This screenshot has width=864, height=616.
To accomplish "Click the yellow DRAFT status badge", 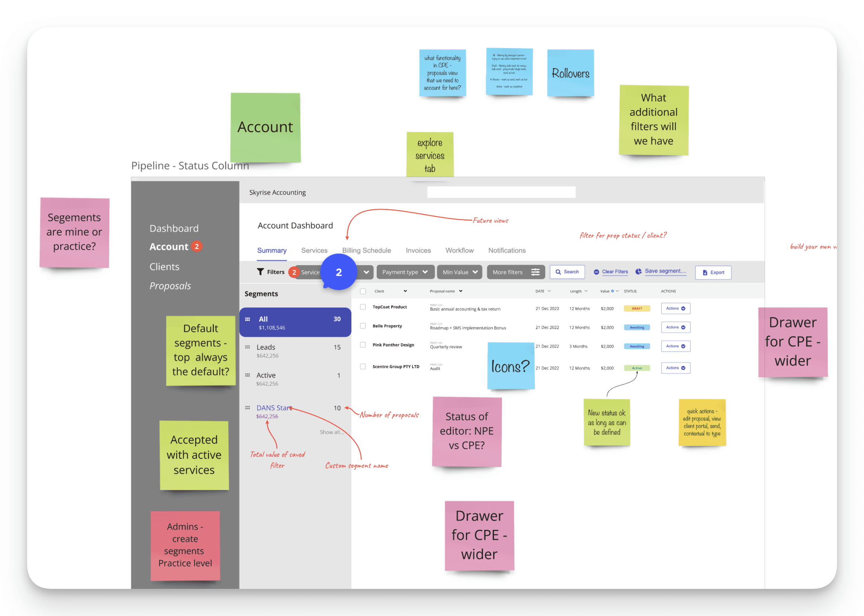I will [637, 309].
